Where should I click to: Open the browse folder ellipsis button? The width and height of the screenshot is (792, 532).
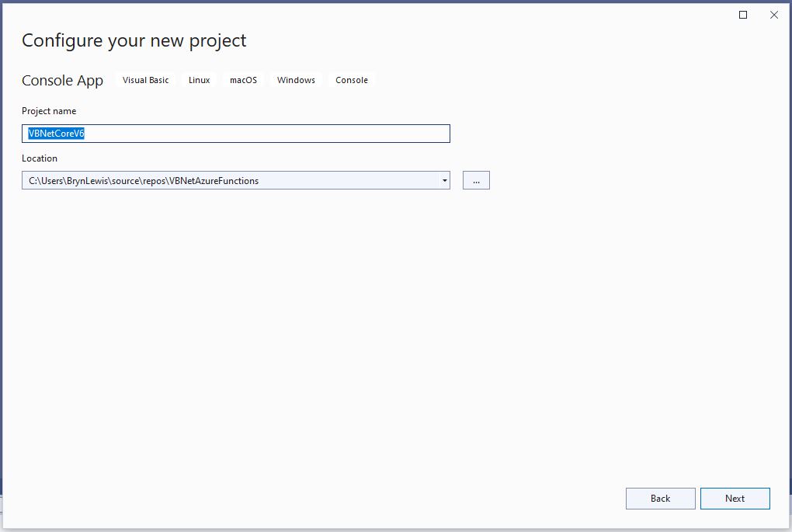point(476,181)
